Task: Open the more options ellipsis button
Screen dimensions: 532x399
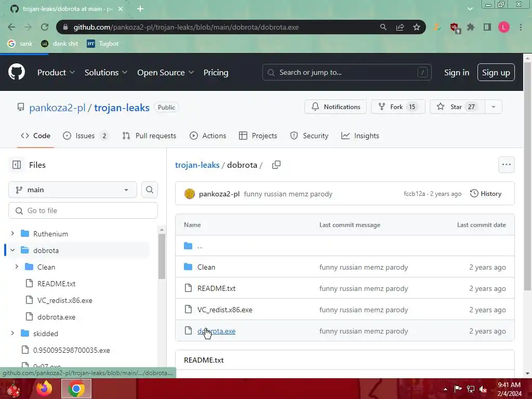Action: [x=506, y=165]
